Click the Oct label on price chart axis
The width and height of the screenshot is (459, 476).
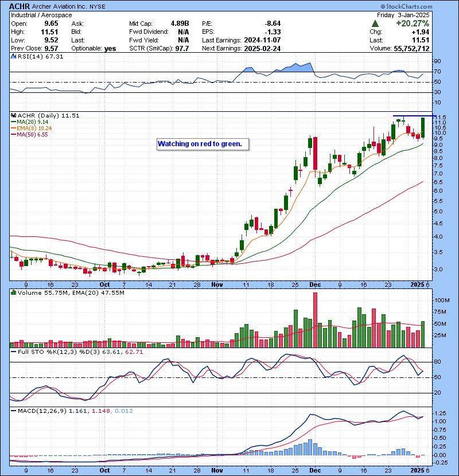coord(104,285)
